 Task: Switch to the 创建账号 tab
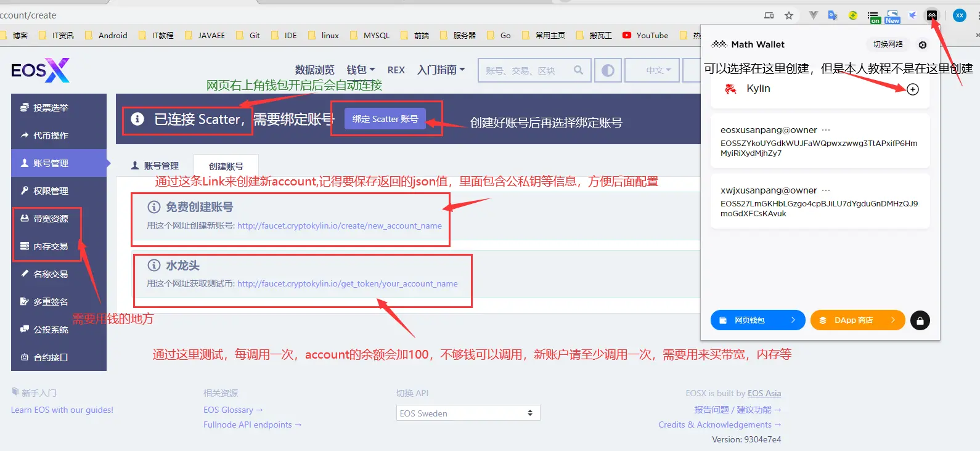[226, 166]
